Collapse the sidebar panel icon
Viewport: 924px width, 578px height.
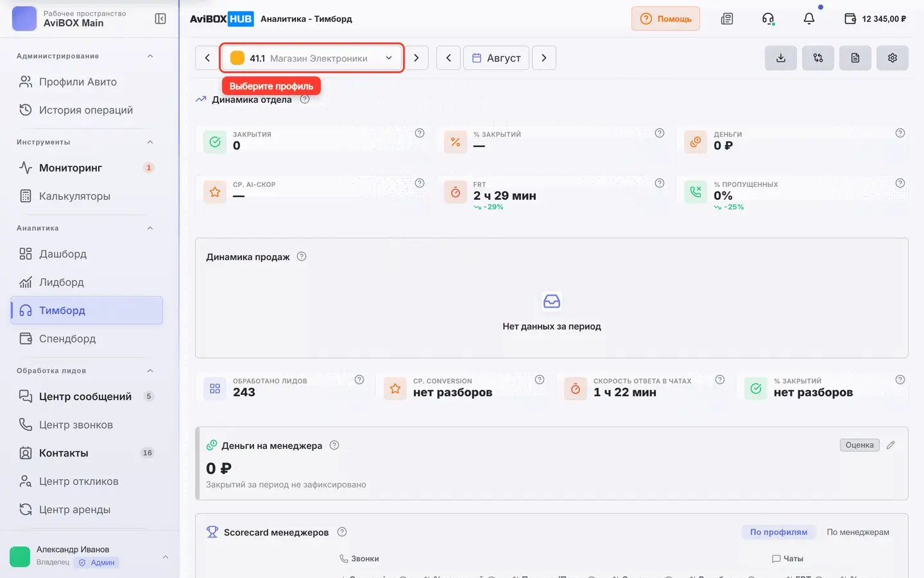[x=160, y=19]
